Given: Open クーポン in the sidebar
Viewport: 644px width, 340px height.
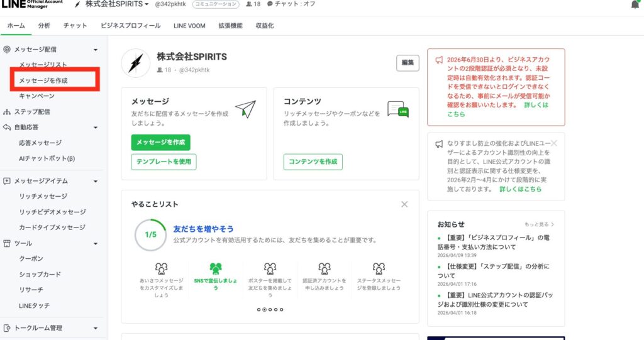Looking at the screenshot, I should (31, 258).
